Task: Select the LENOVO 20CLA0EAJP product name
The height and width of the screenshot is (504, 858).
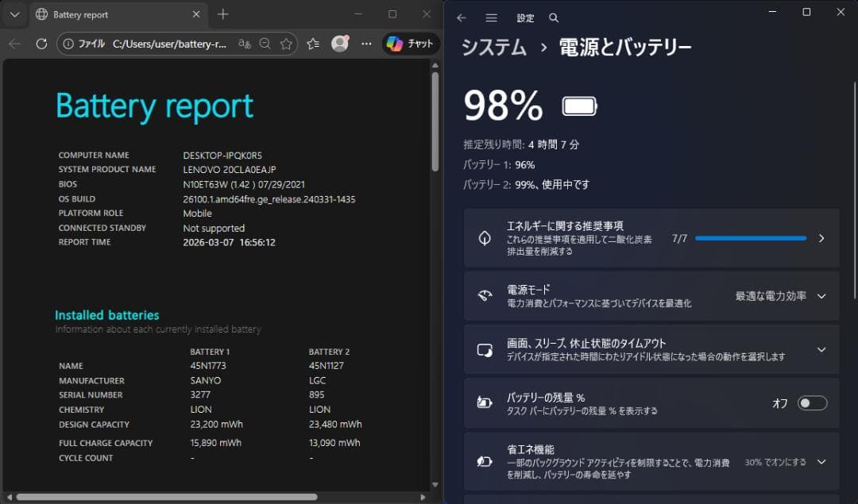Action: click(230, 170)
